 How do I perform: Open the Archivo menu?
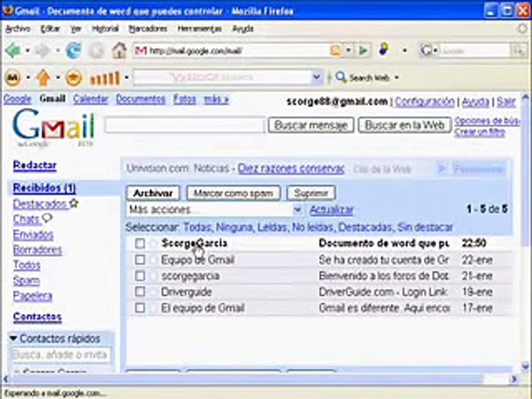[x=18, y=29]
